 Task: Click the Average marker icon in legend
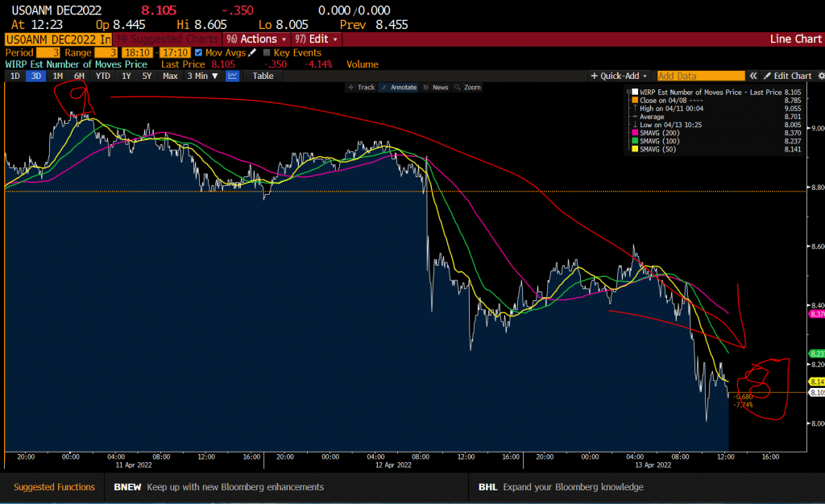click(635, 117)
